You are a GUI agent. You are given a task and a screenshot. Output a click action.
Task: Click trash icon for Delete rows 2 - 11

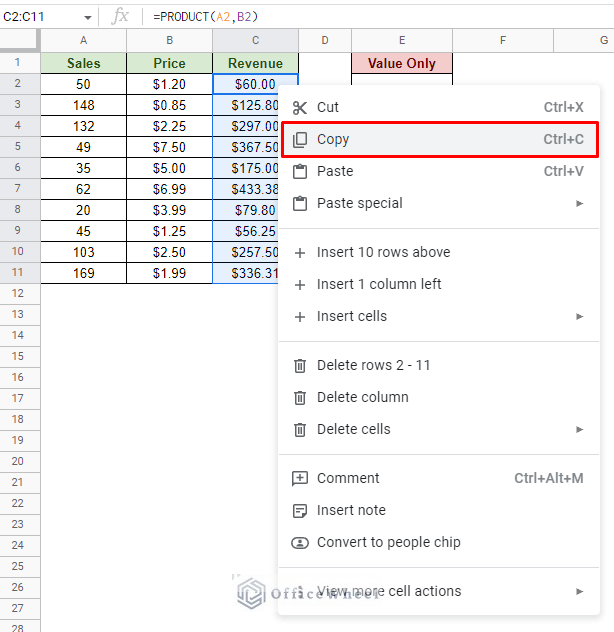click(x=300, y=366)
